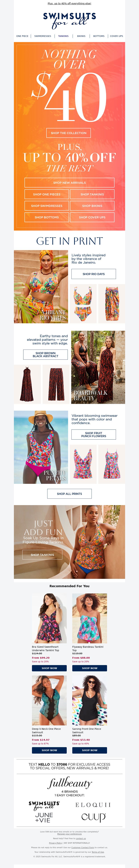This screenshot has height=868, width=139.
Task: Open the One Piece menu item
Action: [x=22, y=36]
